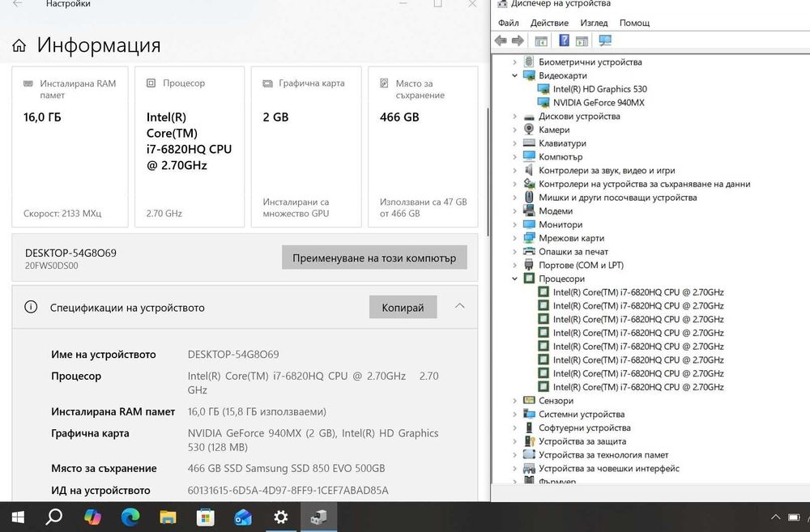The height and width of the screenshot is (532, 810).
Task: Open File Explorer from taskbar
Action: [x=168, y=517]
